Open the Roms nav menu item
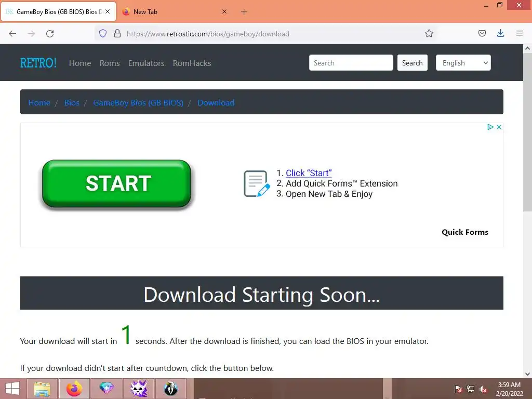532x399 pixels. (x=110, y=63)
